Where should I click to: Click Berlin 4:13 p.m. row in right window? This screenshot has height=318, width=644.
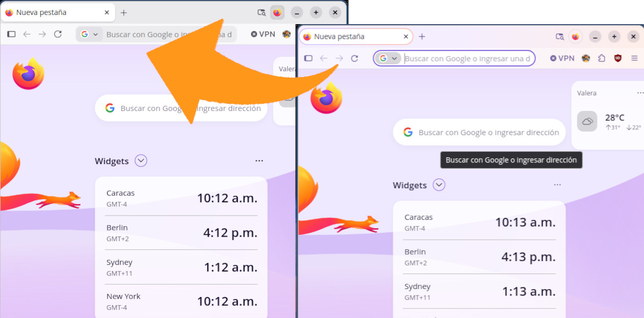[480, 257]
